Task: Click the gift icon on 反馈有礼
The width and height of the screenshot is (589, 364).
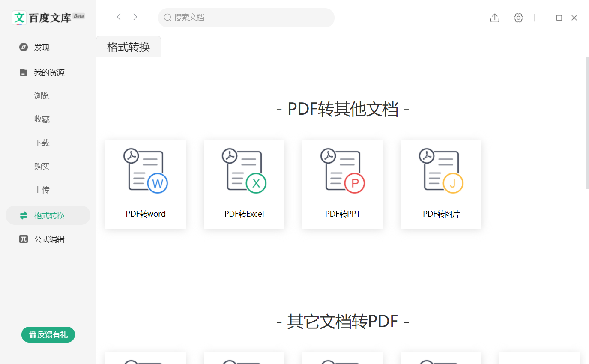Action: coord(33,335)
